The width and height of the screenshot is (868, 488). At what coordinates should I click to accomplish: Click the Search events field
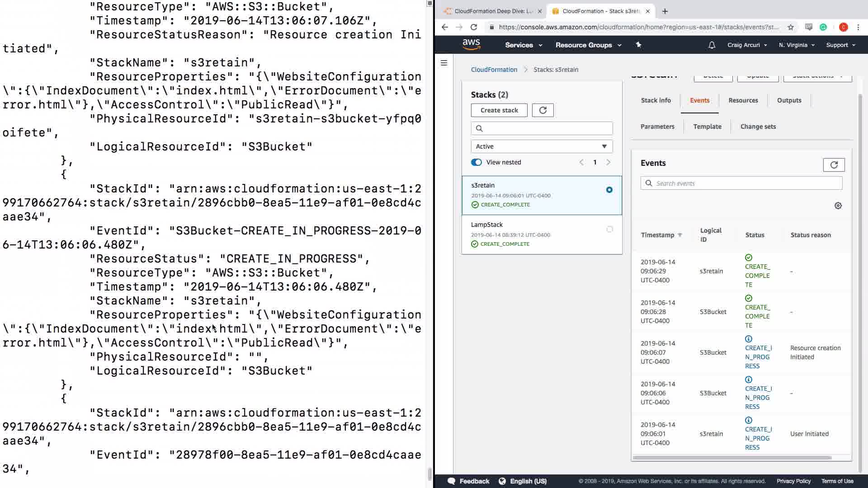(741, 183)
